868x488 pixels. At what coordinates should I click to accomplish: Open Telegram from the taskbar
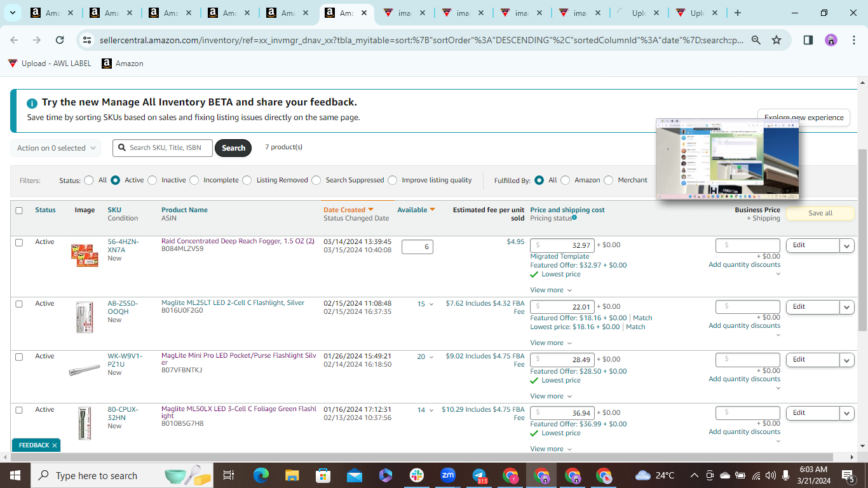pyautogui.click(x=479, y=475)
